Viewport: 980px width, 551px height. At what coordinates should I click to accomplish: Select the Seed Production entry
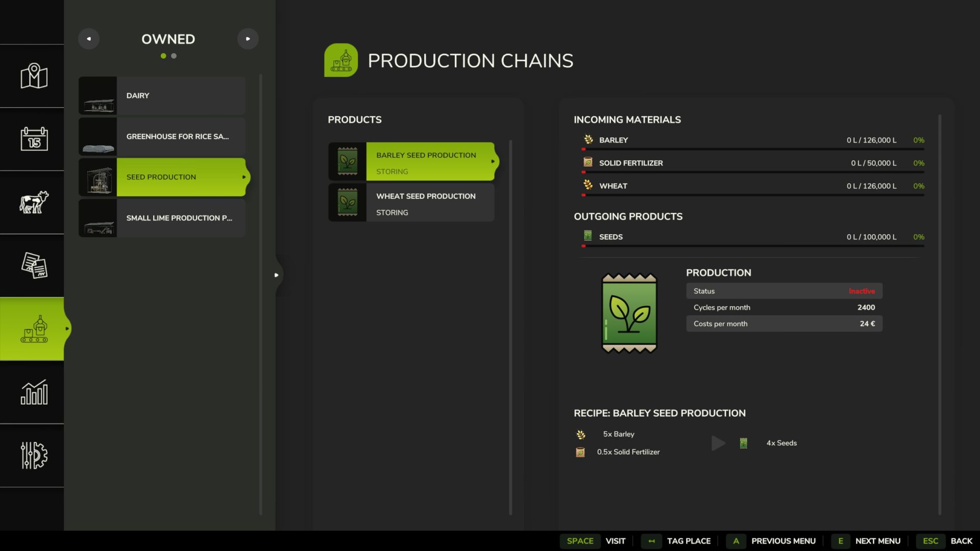[162, 177]
